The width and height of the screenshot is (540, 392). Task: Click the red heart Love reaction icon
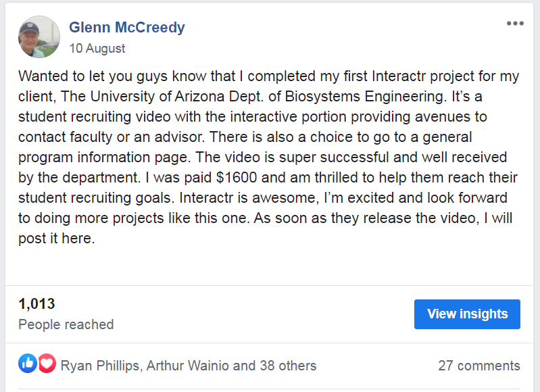(46, 364)
